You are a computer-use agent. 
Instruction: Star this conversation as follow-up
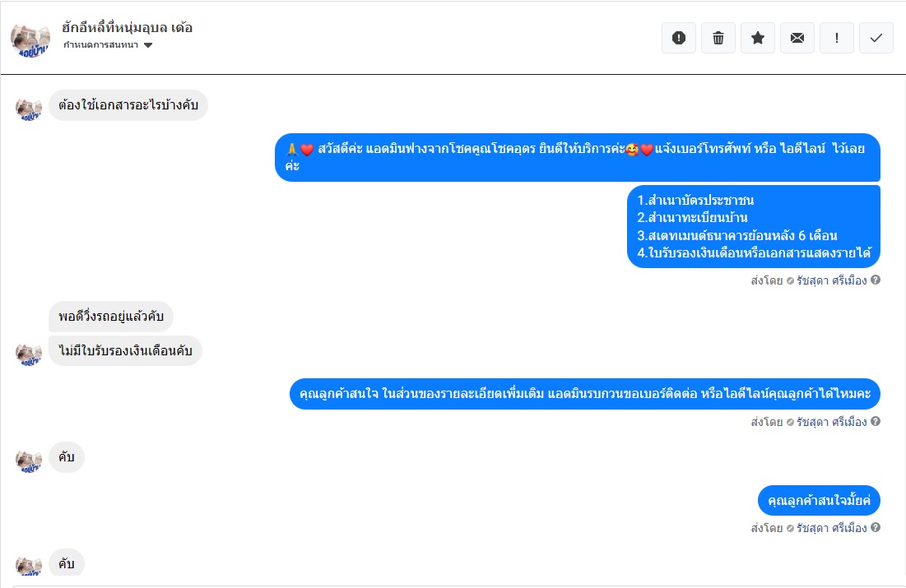click(x=758, y=38)
